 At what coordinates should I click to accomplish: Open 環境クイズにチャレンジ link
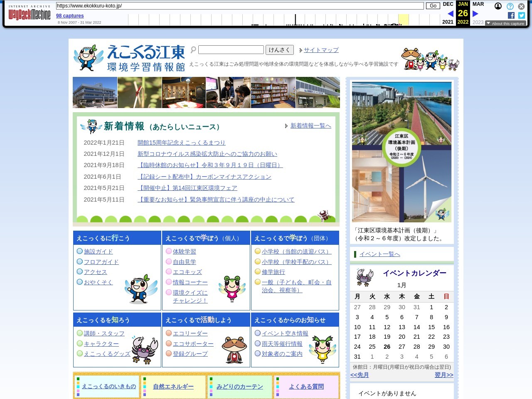tap(190, 296)
